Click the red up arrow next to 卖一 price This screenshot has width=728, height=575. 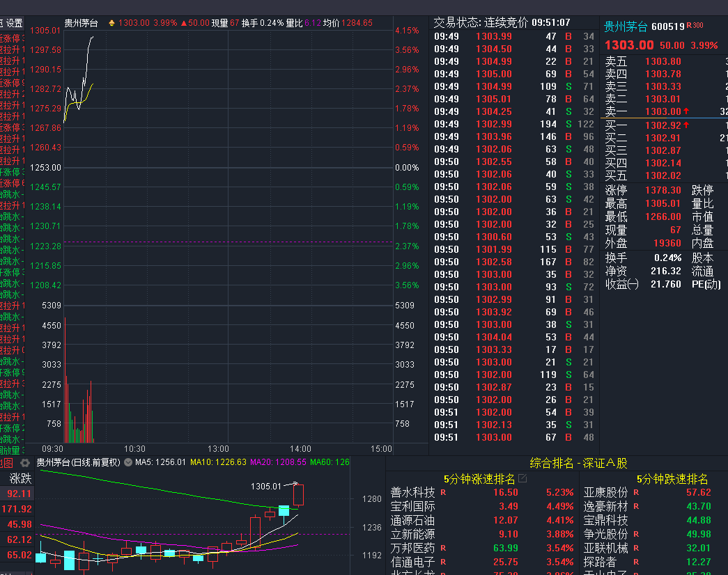point(686,111)
